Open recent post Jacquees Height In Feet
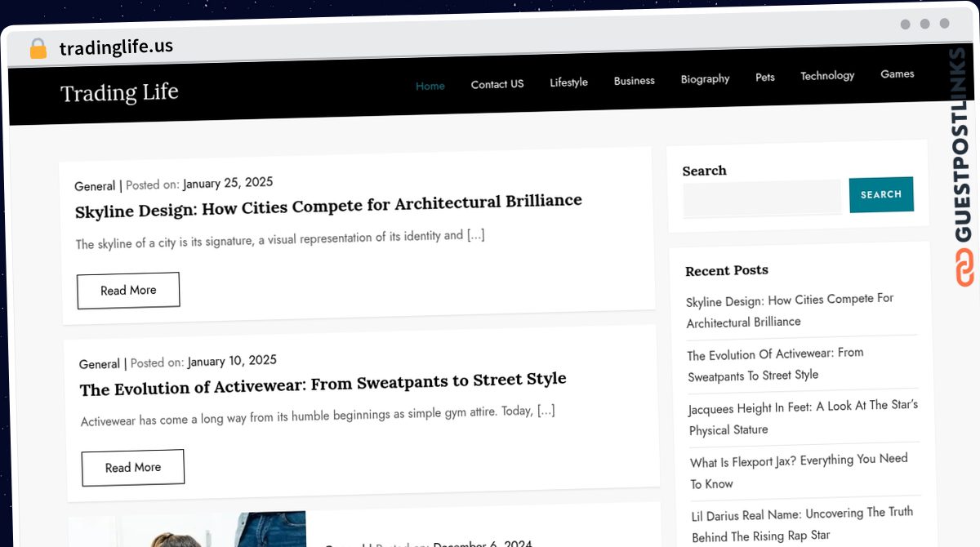The height and width of the screenshot is (547, 980). tap(804, 417)
